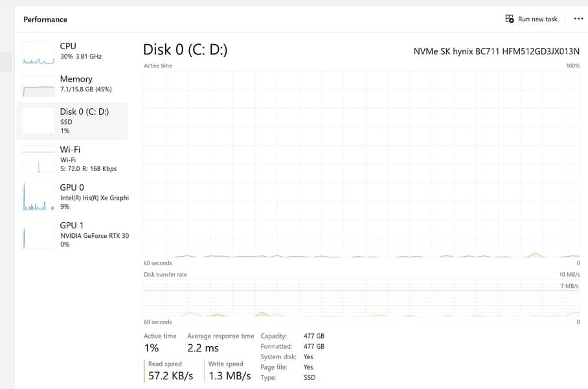
Task: Click the NVMe SK hynix model name
Action: 496,51
